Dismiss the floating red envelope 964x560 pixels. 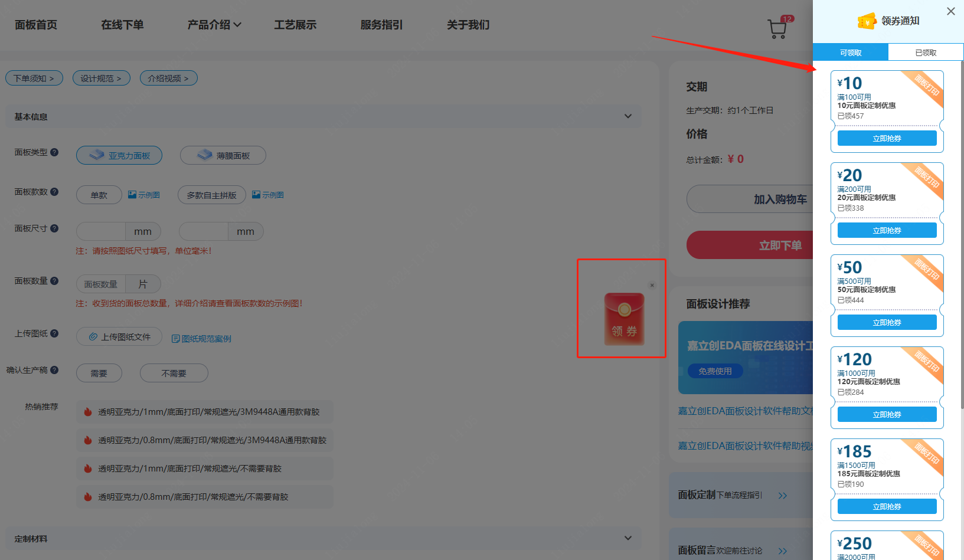pos(652,285)
